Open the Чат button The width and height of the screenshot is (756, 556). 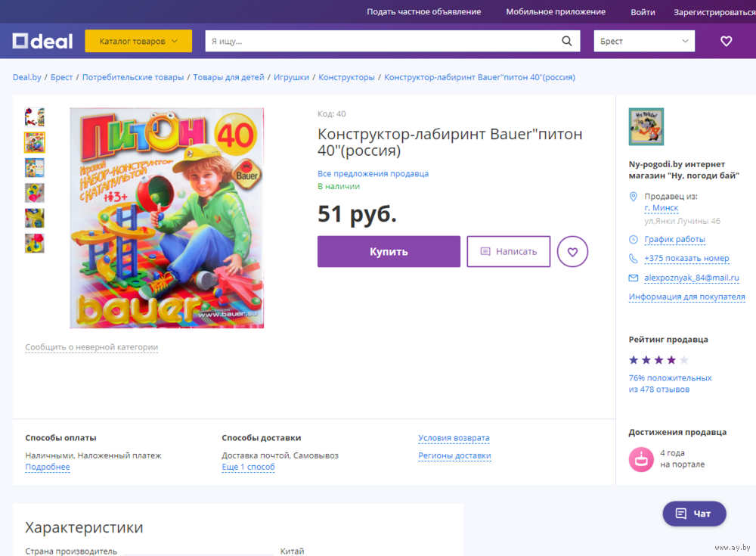pos(694,514)
